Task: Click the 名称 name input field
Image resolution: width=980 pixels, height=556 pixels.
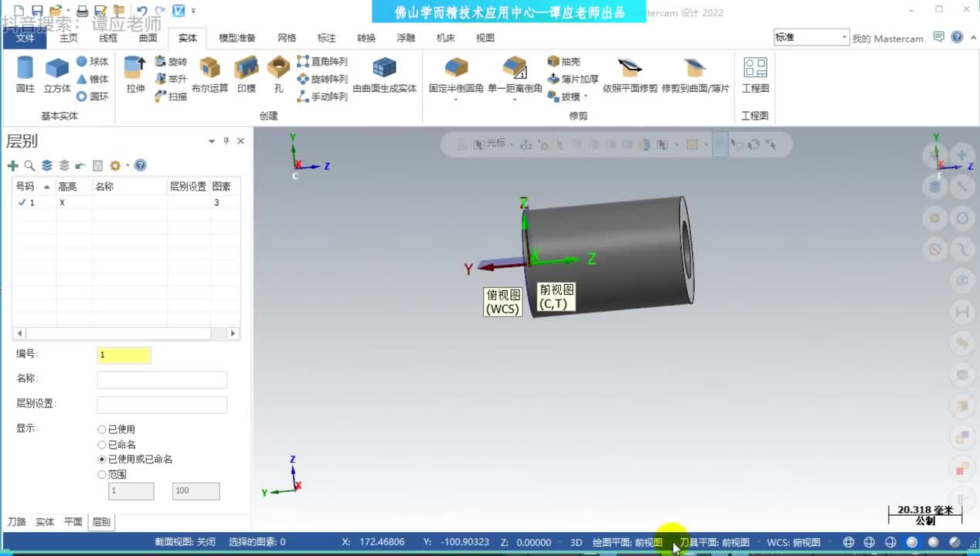Action: [162, 380]
